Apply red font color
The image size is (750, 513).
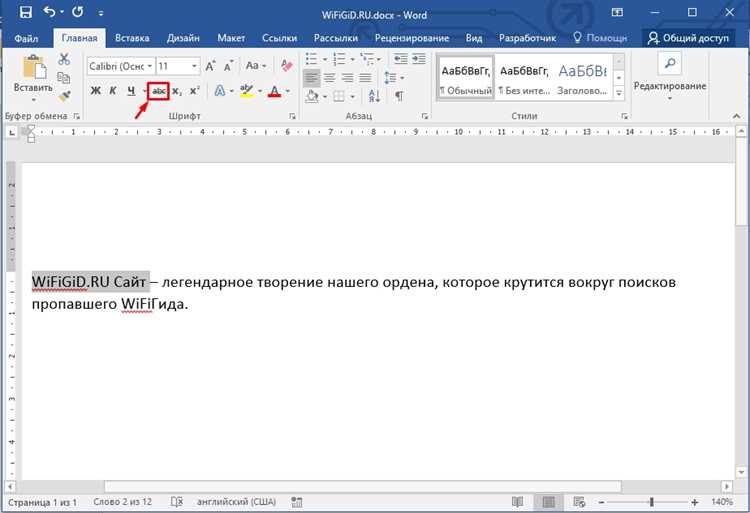pyautogui.click(x=275, y=91)
